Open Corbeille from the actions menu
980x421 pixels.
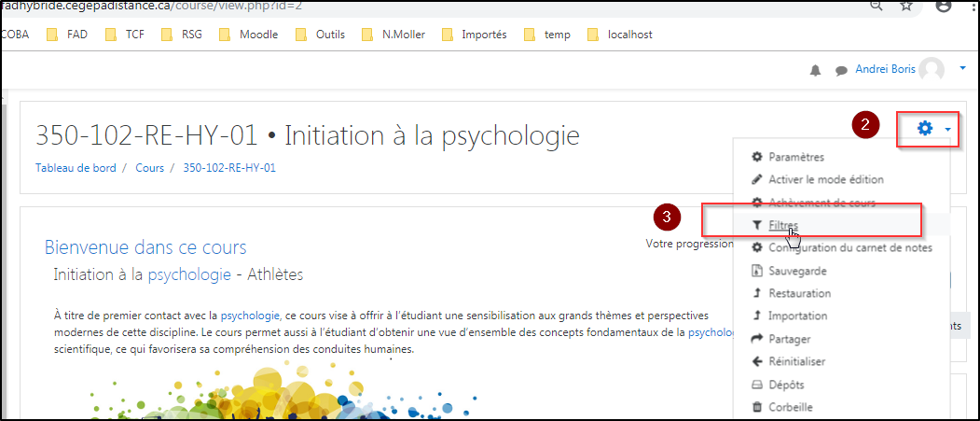(791, 407)
